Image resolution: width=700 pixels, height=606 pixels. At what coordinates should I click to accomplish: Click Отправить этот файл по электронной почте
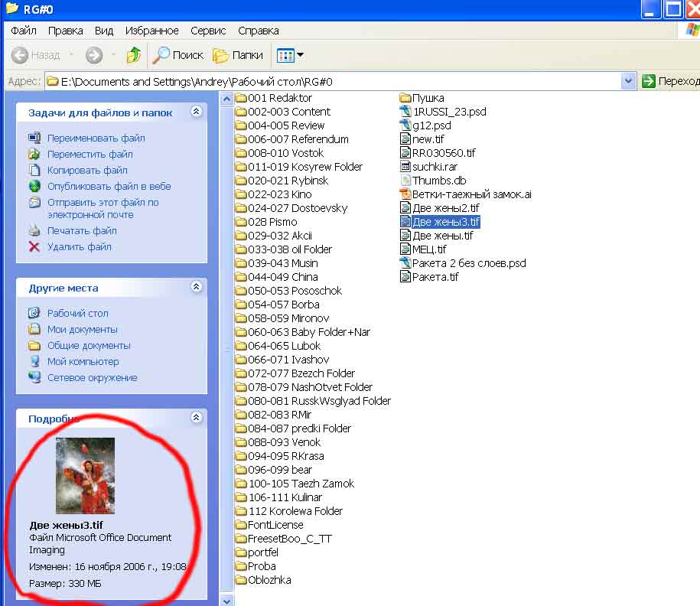[103, 209]
